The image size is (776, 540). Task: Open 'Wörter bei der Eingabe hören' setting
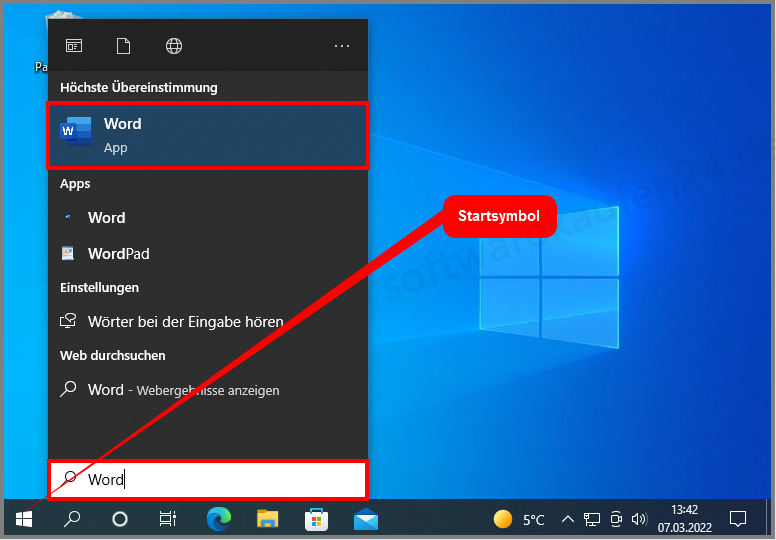(x=185, y=322)
